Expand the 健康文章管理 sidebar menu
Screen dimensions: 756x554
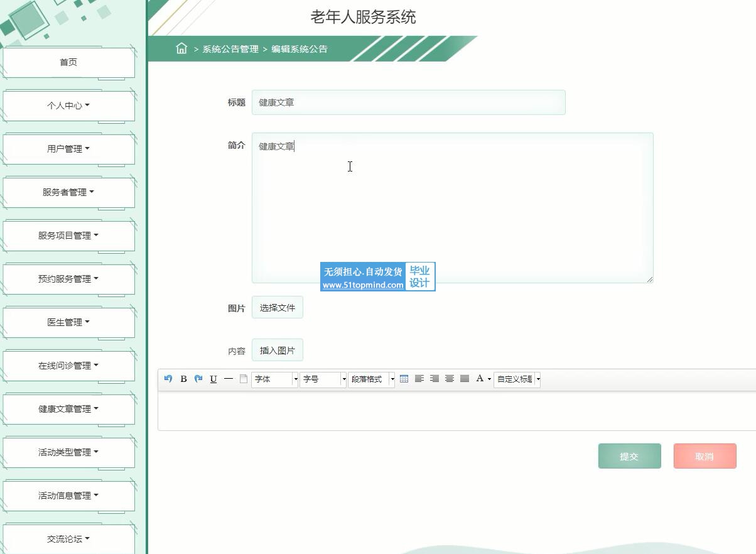(68, 409)
